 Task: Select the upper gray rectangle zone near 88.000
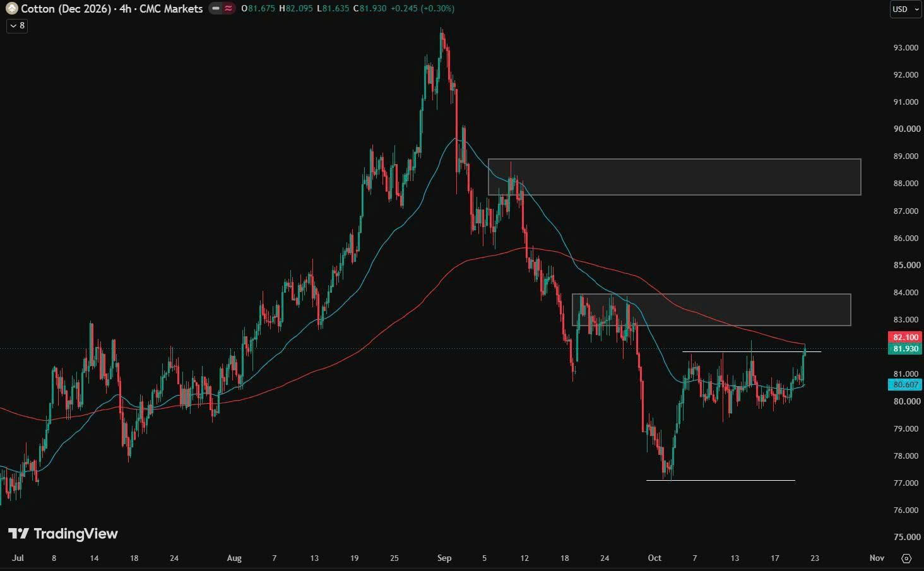[x=674, y=177]
